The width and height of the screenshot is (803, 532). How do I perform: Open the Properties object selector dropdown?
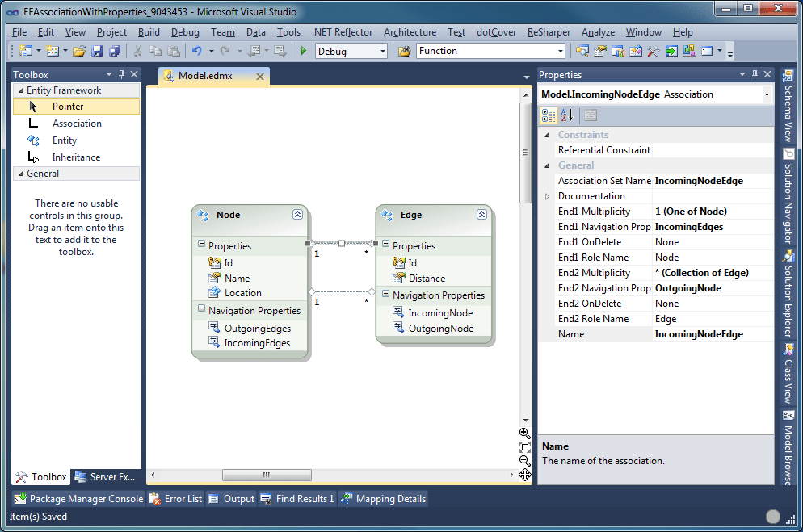coord(767,94)
